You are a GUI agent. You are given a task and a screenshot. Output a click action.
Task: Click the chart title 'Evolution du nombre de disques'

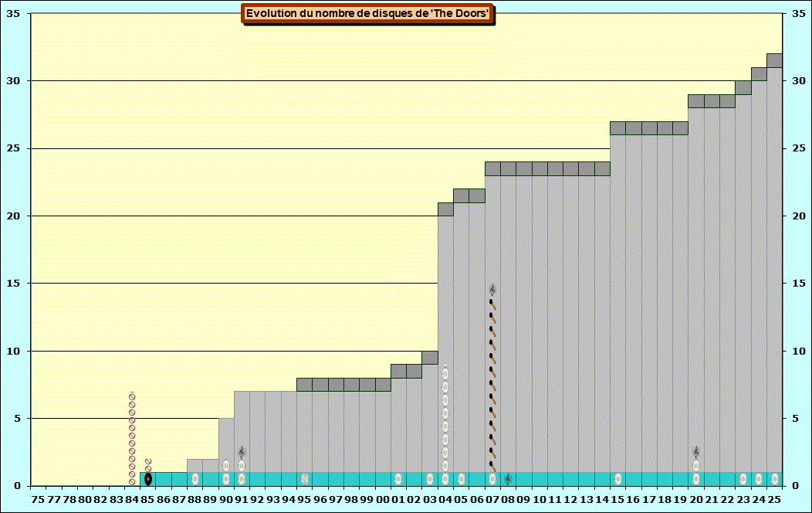click(x=367, y=13)
